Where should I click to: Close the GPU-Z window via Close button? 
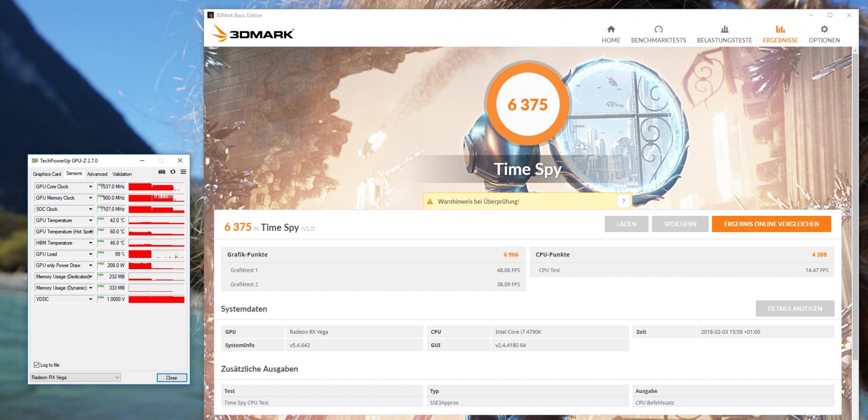[172, 378]
